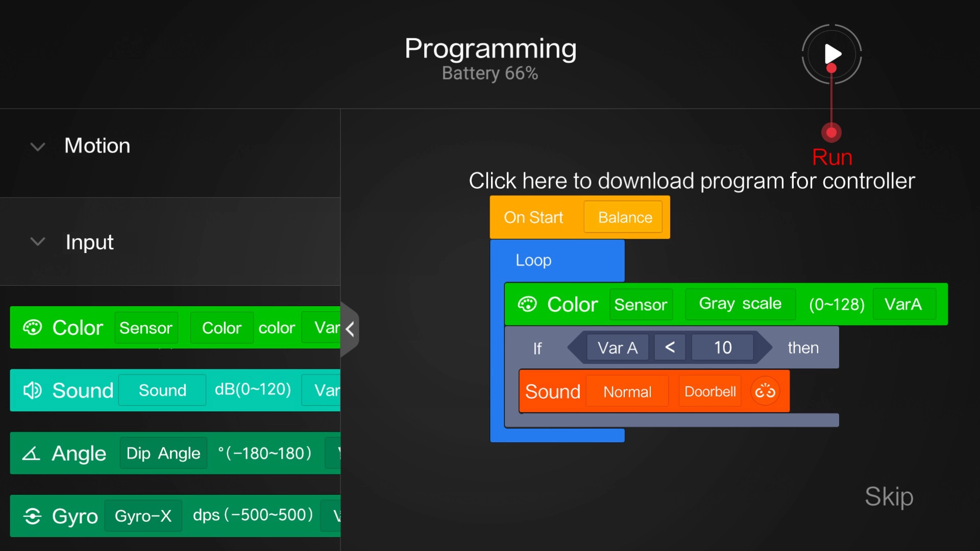Screen dimensions: 980x551
Task: Click the sound preview icon on Doorbell block
Action: (765, 391)
